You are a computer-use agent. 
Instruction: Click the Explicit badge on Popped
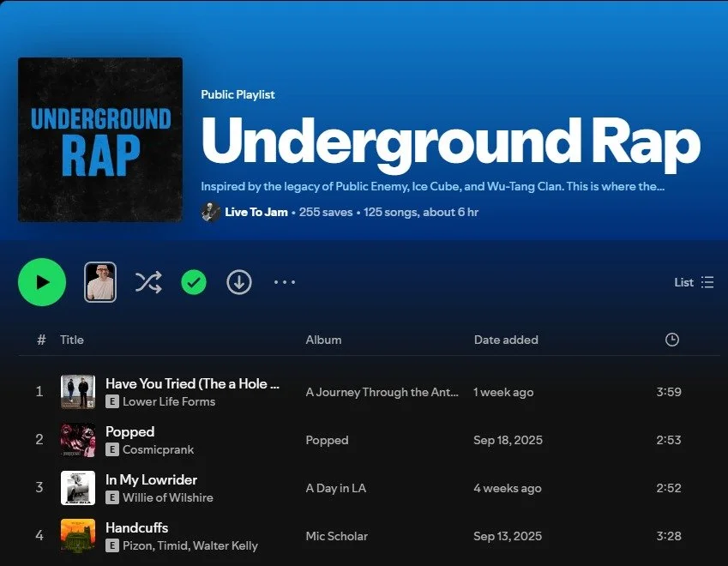point(112,449)
